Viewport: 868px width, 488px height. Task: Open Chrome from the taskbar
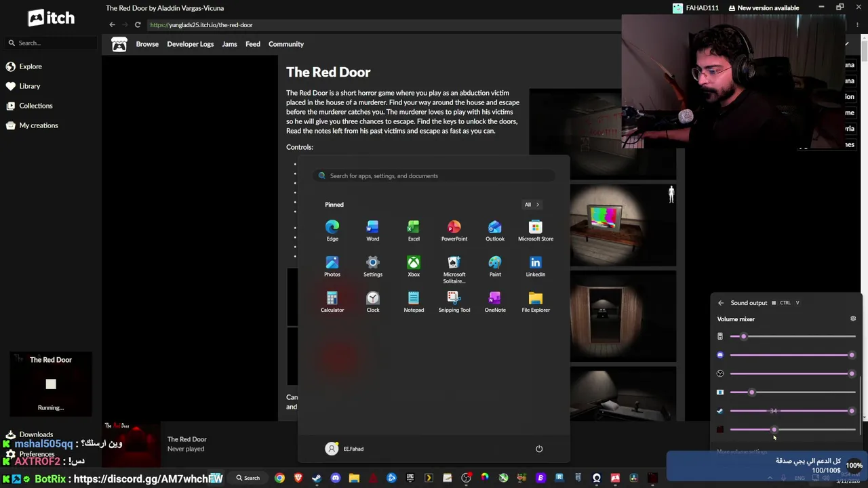pos(279,478)
